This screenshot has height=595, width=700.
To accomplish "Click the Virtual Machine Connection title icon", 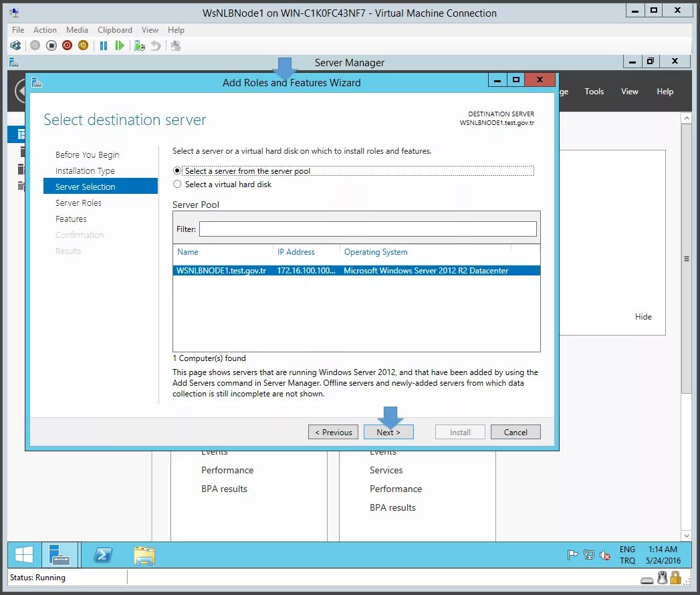I will click(14, 13).
